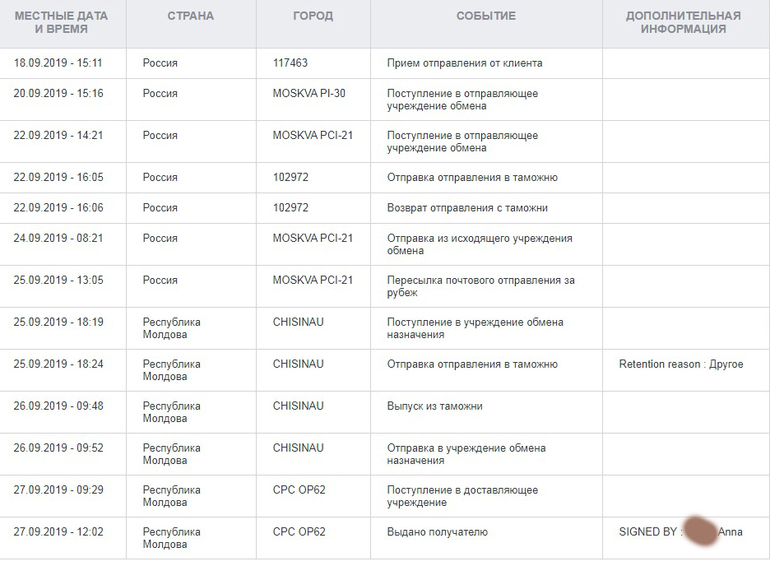Viewport: 770px width, 566px height.
Task: Click the "Выдано получателю" event
Action: (x=437, y=532)
